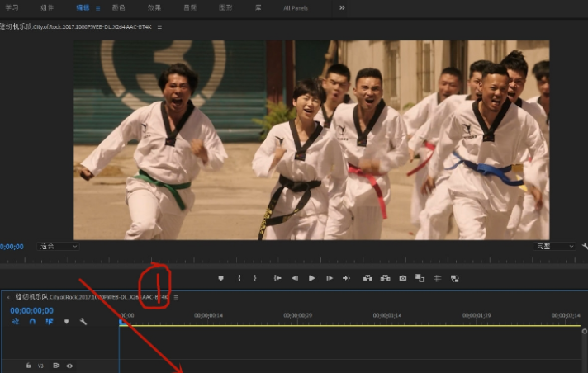Click the Extract button icon
This screenshot has width=588, height=373.
(384, 278)
